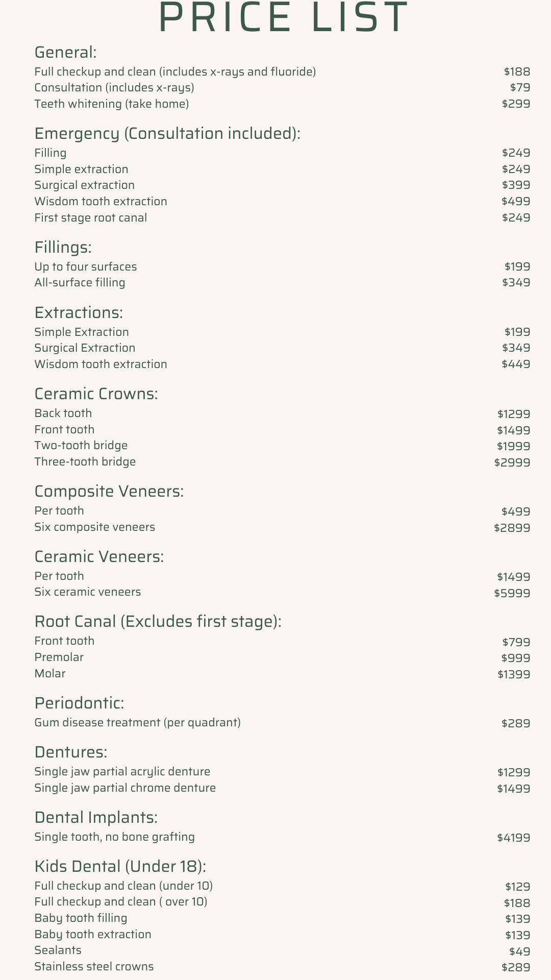Select the General section heading
Image resolution: width=551 pixels, height=980 pixels.
(65, 52)
